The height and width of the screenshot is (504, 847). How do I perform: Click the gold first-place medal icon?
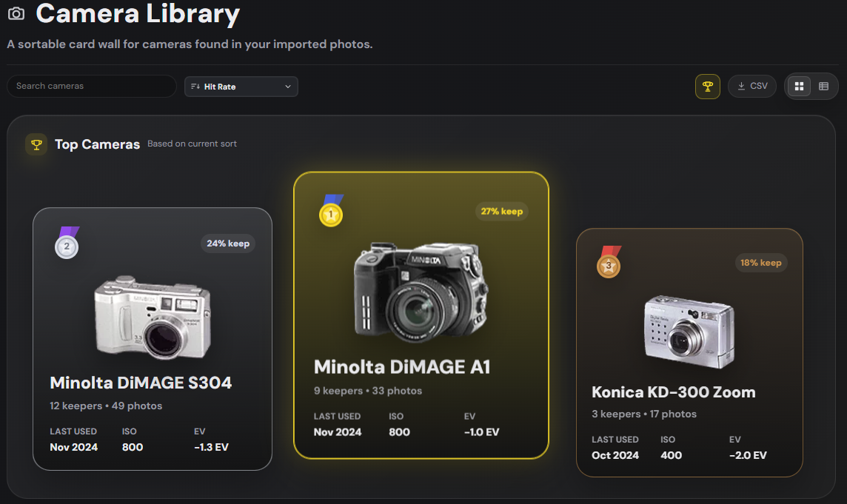click(331, 211)
